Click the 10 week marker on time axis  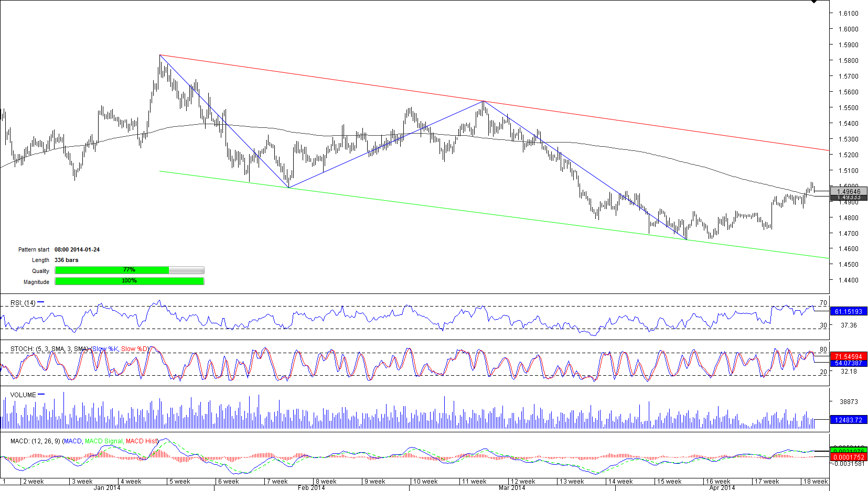pyautogui.click(x=425, y=481)
